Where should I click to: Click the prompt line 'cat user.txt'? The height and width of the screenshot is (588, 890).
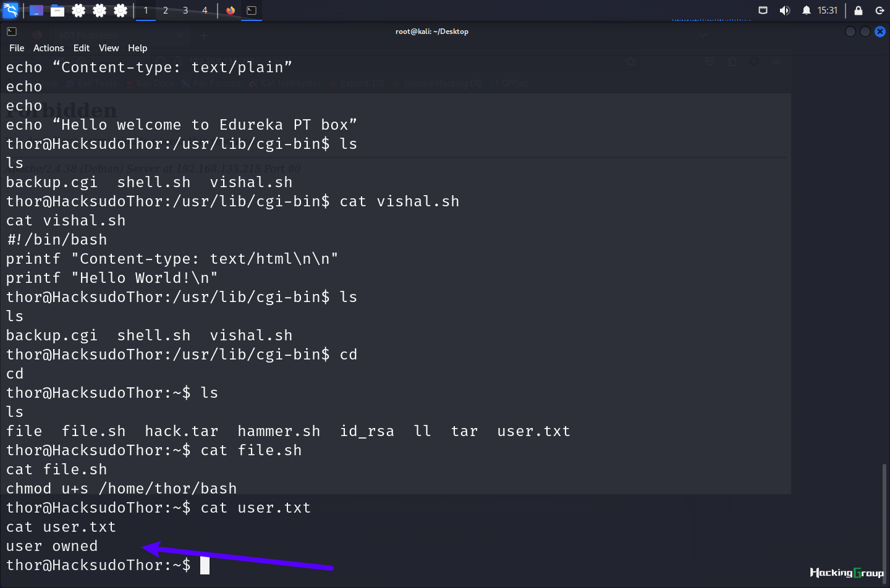point(159,508)
